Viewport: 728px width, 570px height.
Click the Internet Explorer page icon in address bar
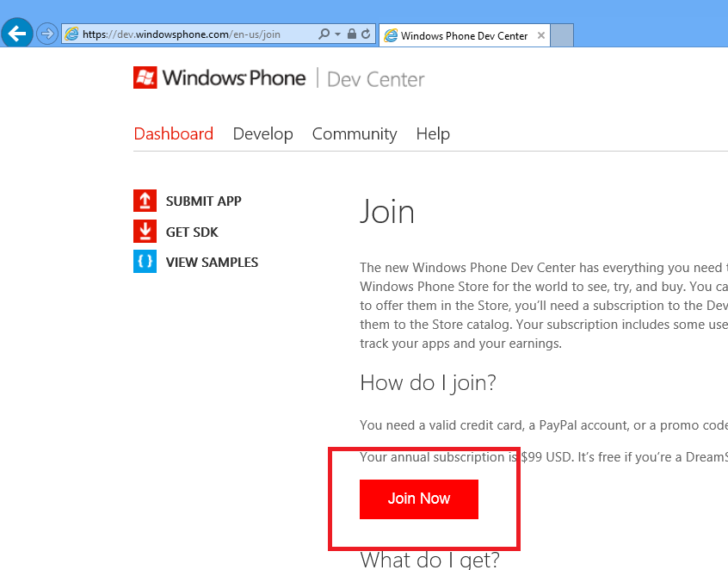[x=71, y=34]
